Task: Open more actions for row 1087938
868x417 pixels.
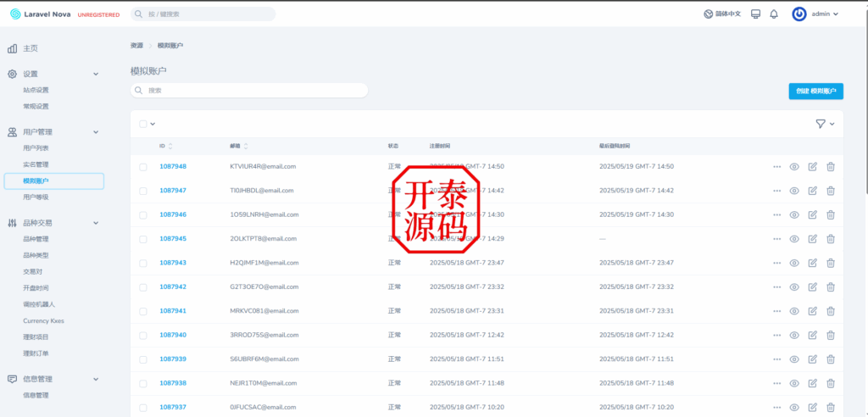Action: click(776, 383)
